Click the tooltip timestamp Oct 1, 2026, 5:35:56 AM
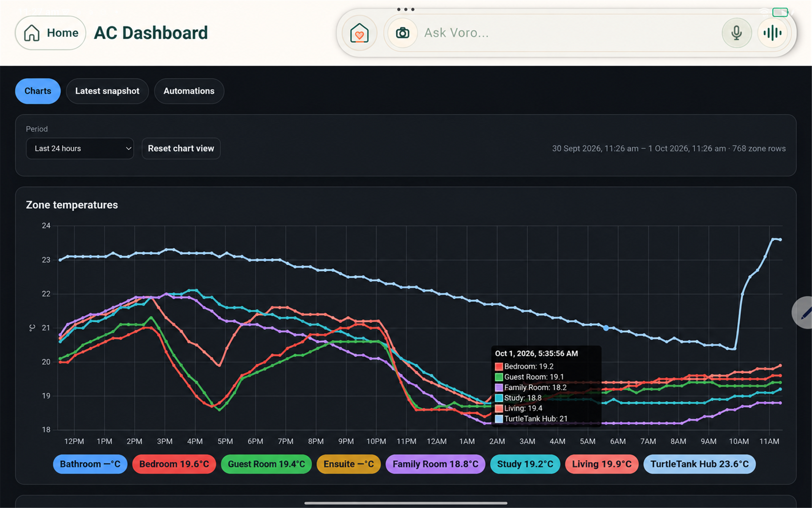812x508 pixels. tap(537, 353)
